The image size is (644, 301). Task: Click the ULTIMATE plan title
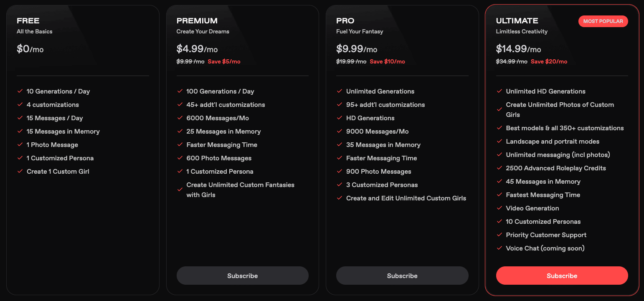(x=517, y=21)
